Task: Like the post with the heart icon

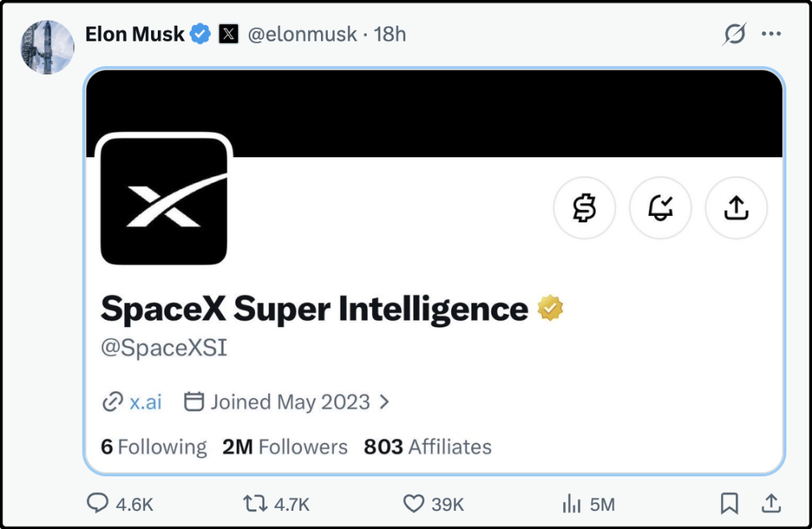Action: click(414, 503)
